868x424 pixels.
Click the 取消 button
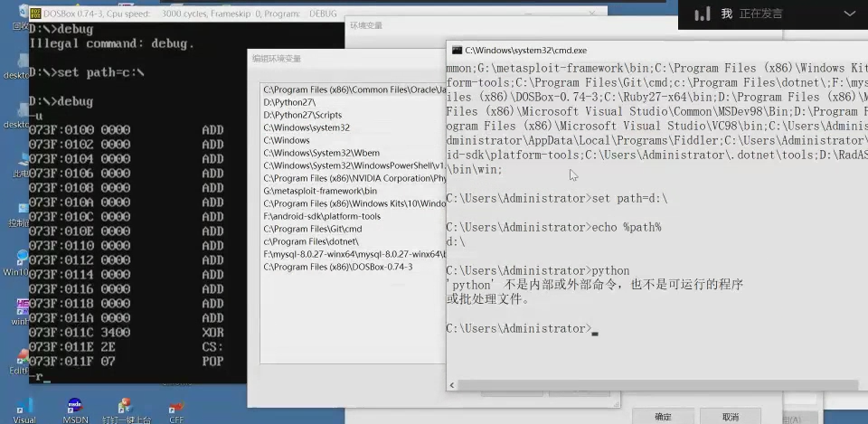pos(730,416)
